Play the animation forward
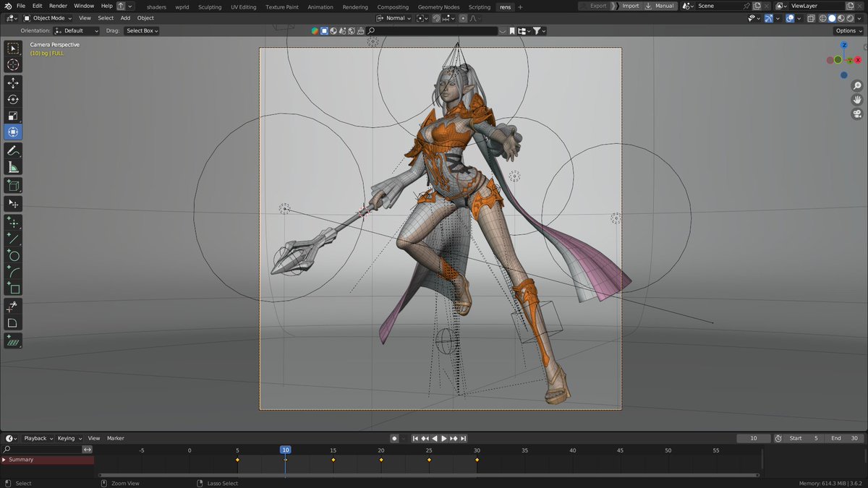This screenshot has width=868, height=488. coord(444,438)
